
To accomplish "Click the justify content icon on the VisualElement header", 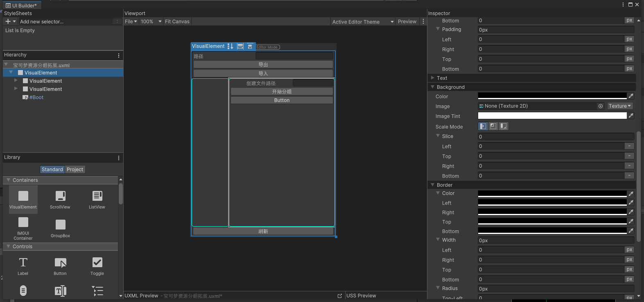I will (250, 46).
